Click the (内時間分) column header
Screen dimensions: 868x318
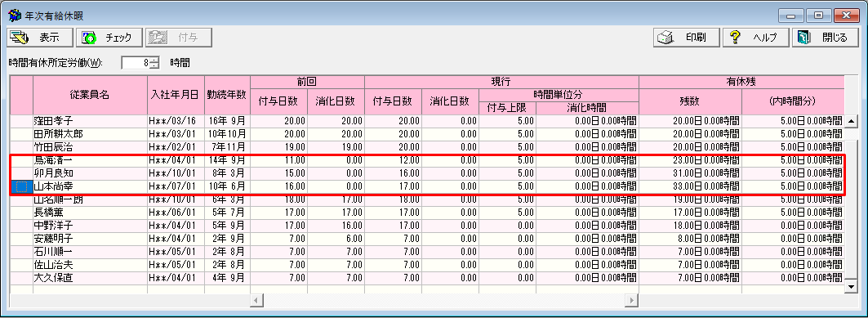(793, 101)
